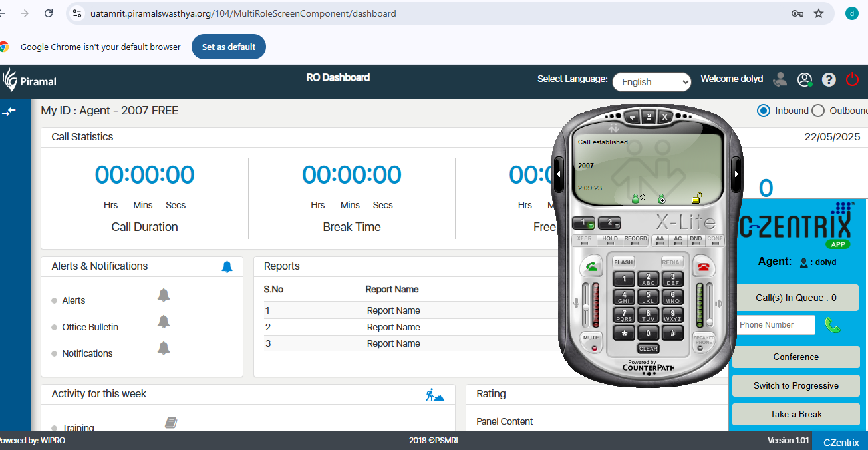868x450 pixels.
Task: Click book icon next to Training
Action: point(171,422)
